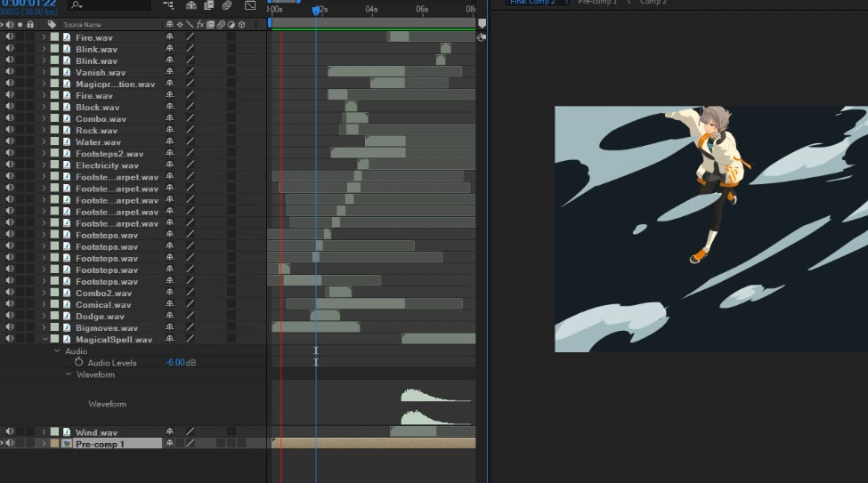
Task: Collapse the MagicalSpell.wav layer
Action: click(x=45, y=339)
